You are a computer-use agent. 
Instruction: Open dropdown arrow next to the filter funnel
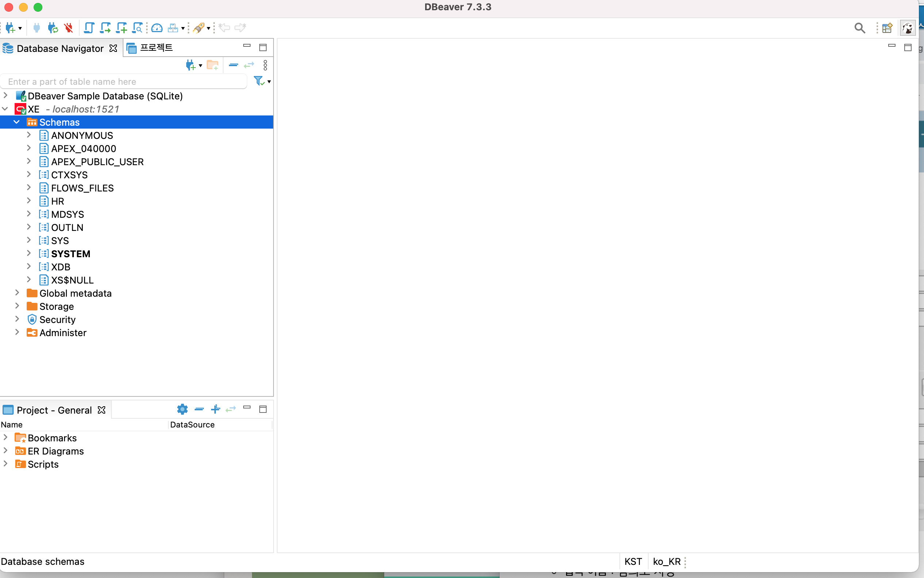269,82
